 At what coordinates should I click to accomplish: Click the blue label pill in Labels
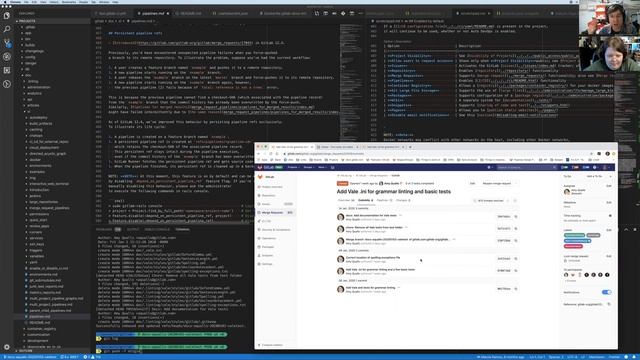click(578, 241)
